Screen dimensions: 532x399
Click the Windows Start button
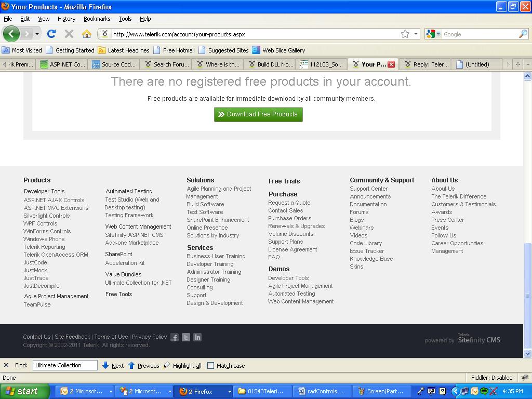point(25,391)
